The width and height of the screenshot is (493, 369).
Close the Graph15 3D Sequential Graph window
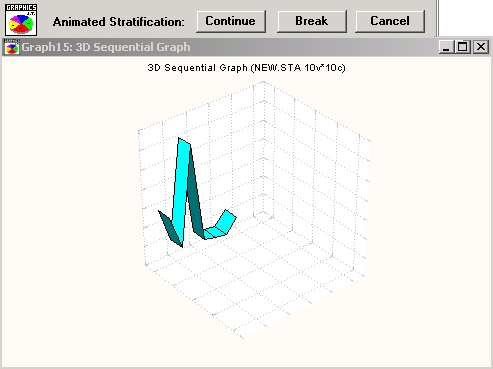click(x=481, y=47)
